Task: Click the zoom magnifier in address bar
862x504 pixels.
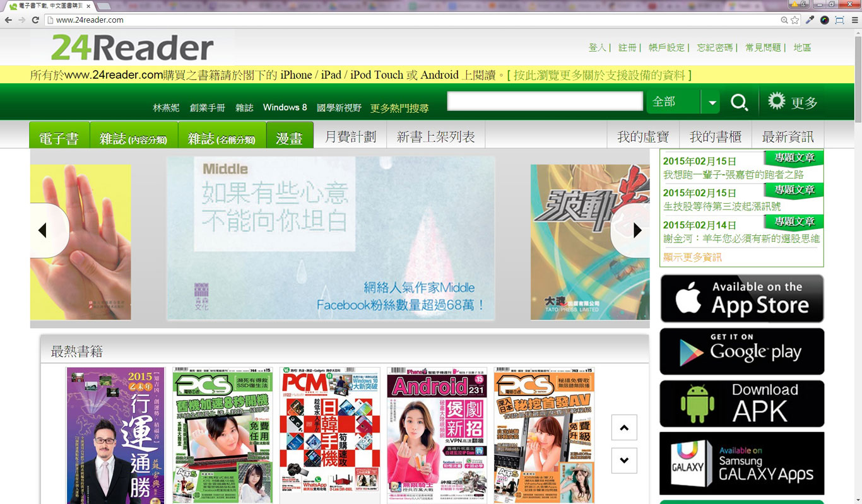Action: click(784, 20)
